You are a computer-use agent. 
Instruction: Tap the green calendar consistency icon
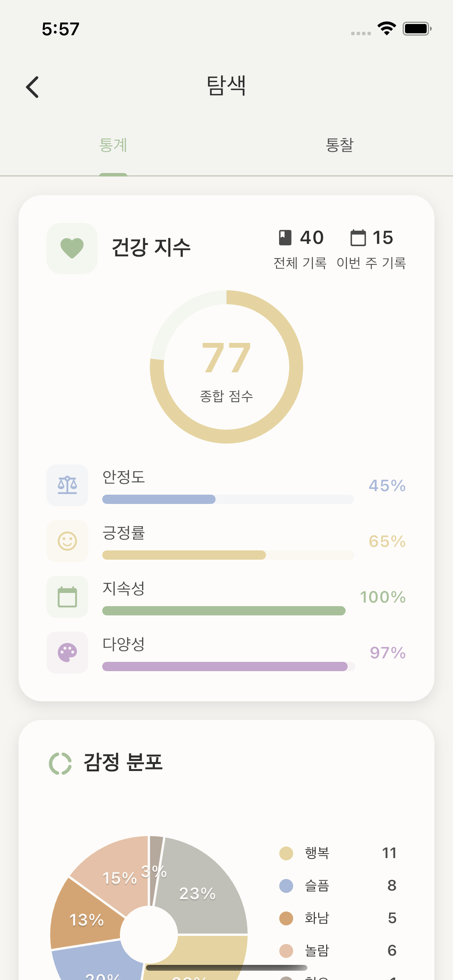pos(67,597)
